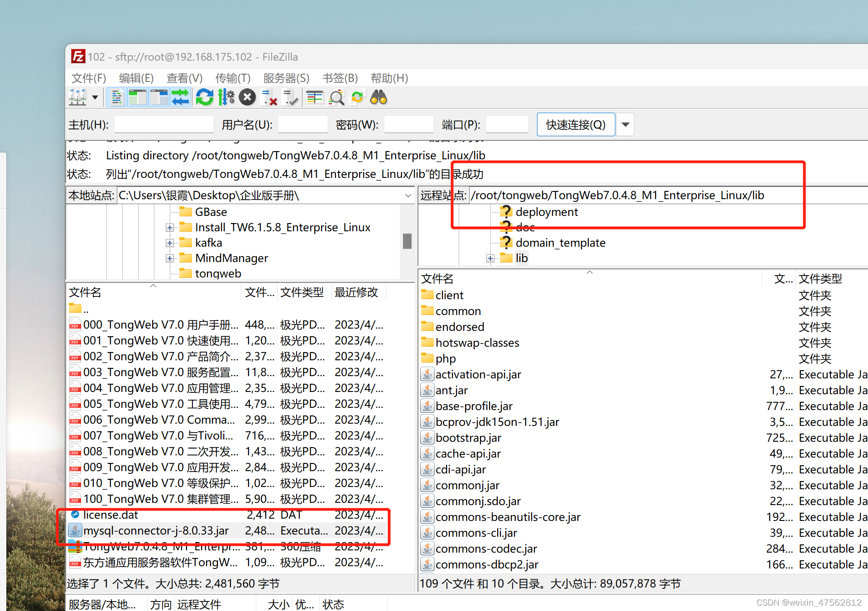
Task: Open the 文件(F) menu
Action: (x=89, y=78)
